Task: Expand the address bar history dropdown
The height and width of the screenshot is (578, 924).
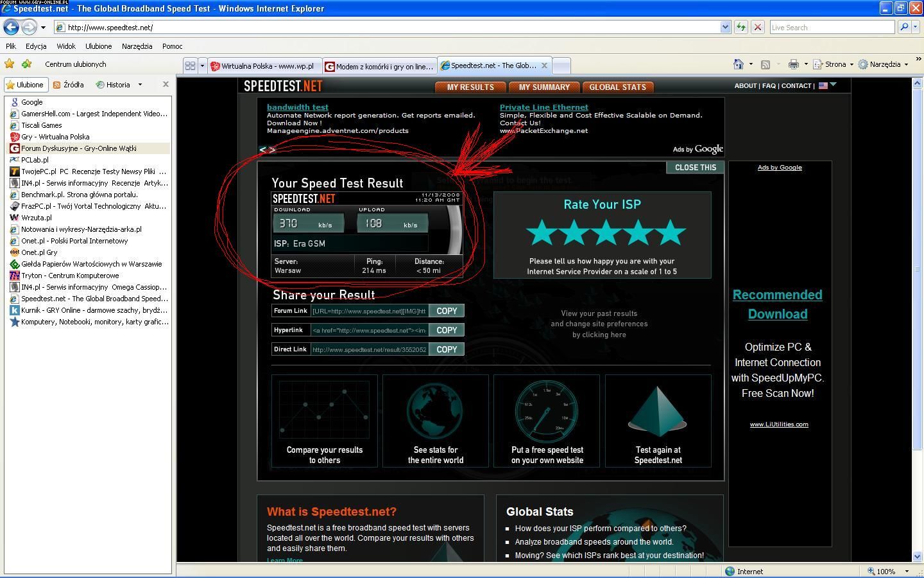Action: 725,27
